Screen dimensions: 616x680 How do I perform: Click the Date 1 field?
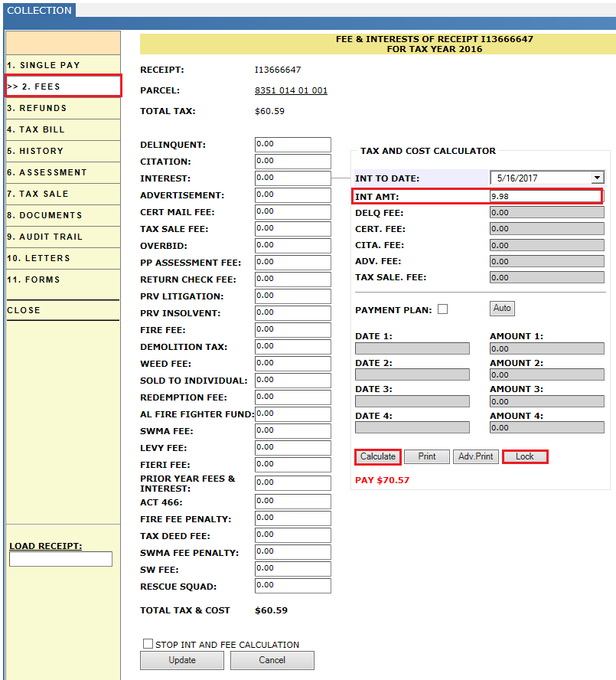[x=412, y=348]
